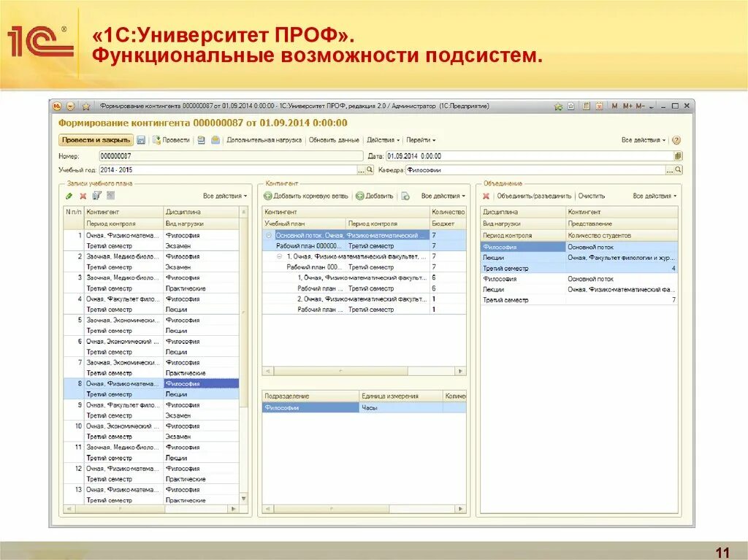This screenshot has width=748, height=560.
Task: Collapse the '1. Очная, Физико-математический факультет' node
Action: point(280,256)
